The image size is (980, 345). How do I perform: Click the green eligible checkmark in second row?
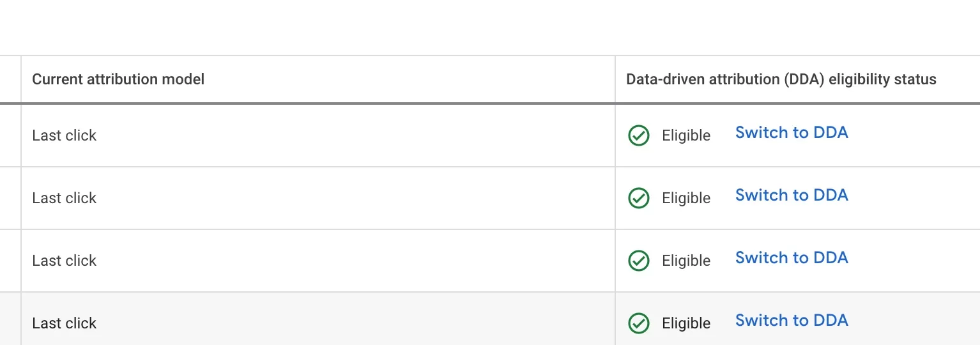[x=638, y=198]
